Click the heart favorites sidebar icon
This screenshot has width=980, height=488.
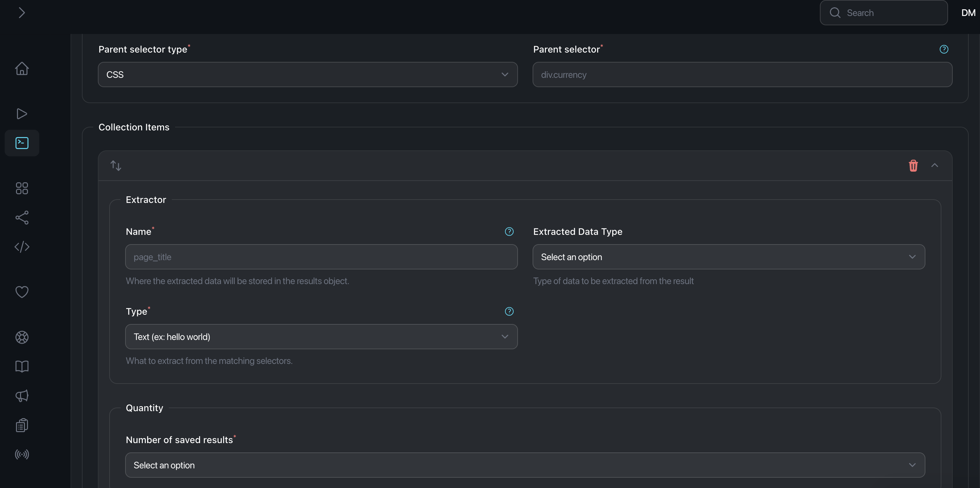tap(22, 291)
